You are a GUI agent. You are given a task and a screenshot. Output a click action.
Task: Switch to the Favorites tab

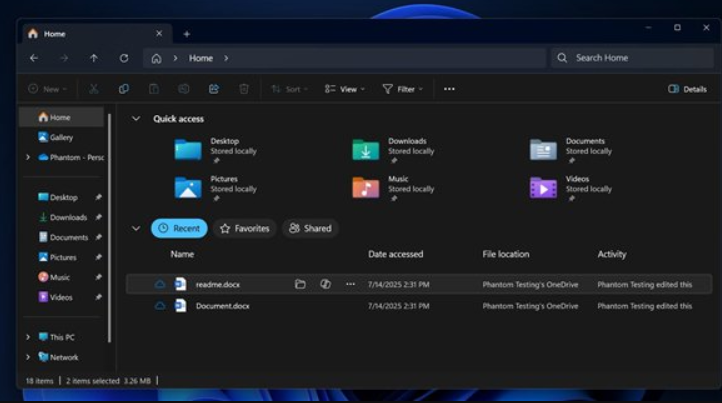(x=245, y=228)
